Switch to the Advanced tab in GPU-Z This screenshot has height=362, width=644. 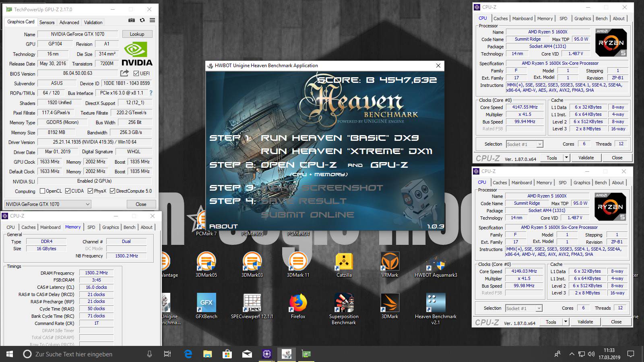tap(69, 23)
